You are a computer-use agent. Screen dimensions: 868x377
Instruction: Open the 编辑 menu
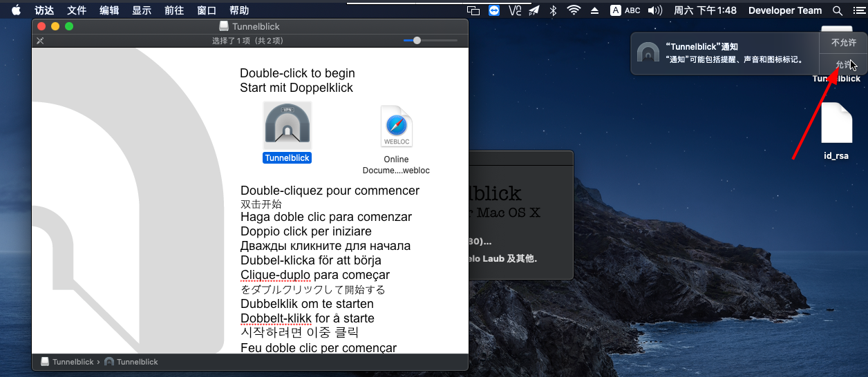click(109, 10)
